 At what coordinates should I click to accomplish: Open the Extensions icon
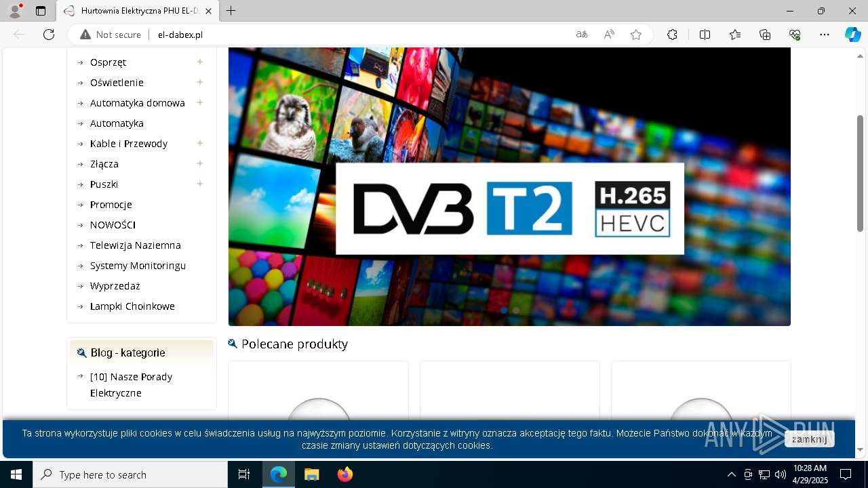672,35
